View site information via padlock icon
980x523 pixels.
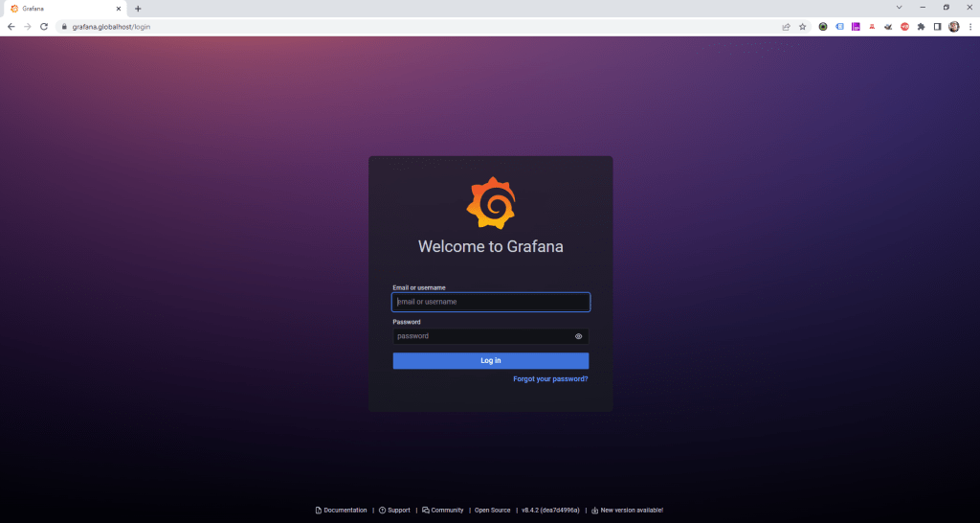click(x=64, y=27)
